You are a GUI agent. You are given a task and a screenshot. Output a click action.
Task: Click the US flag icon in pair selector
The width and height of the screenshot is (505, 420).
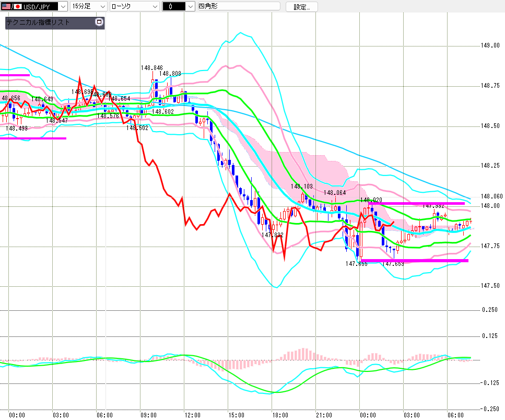6,7
